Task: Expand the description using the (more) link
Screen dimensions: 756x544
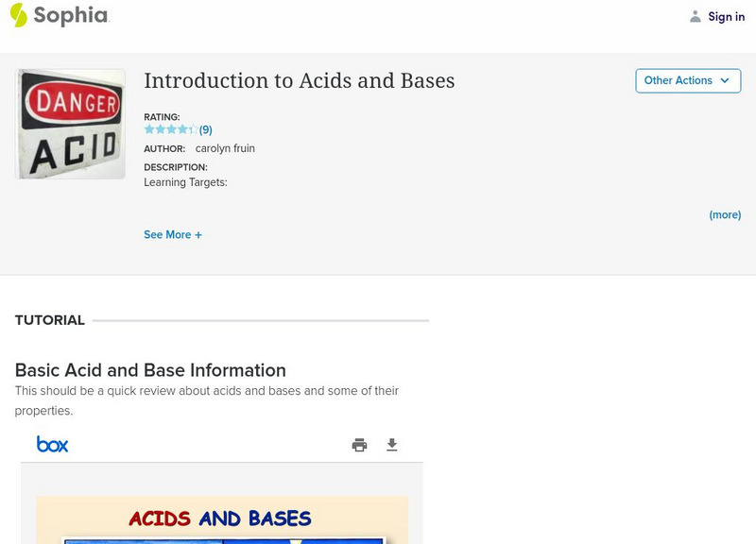Action: (725, 214)
